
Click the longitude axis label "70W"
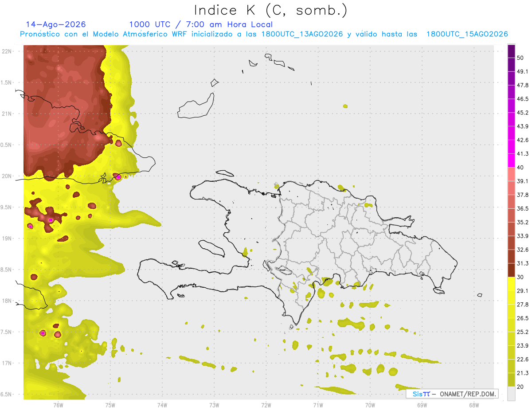tap(370, 405)
